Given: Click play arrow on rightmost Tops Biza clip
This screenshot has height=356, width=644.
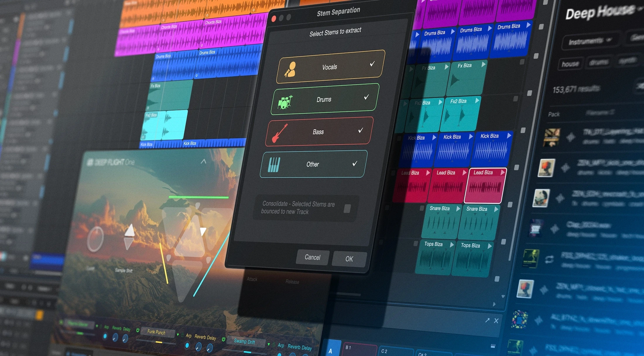Looking at the screenshot, I should (x=489, y=246).
